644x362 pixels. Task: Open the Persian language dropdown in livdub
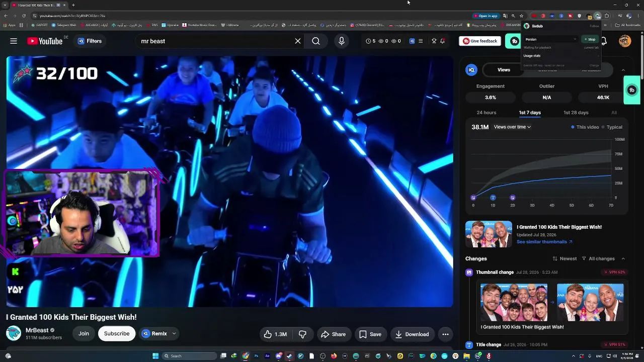coord(550,39)
